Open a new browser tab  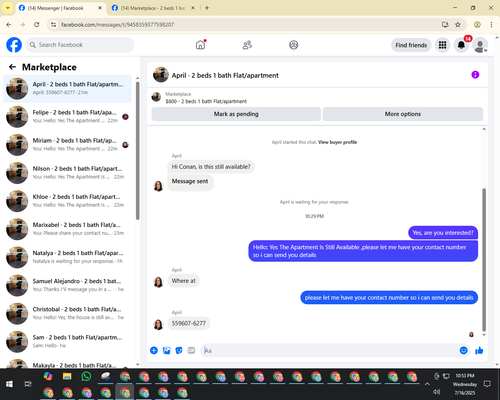click(207, 8)
